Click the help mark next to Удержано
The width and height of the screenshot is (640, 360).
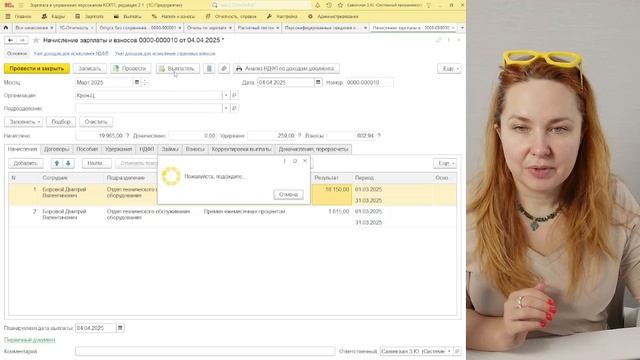(x=300, y=136)
